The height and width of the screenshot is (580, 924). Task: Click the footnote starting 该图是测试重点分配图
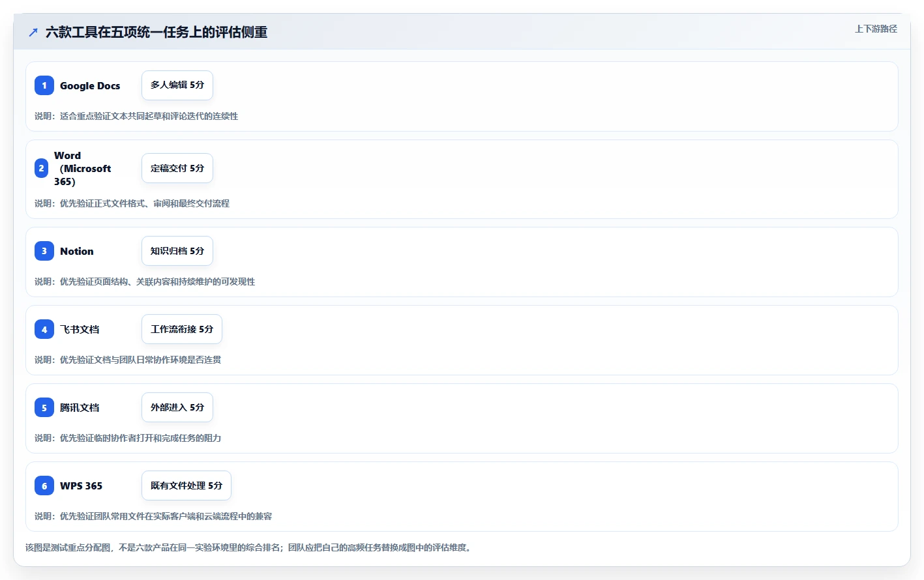[250, 547]
